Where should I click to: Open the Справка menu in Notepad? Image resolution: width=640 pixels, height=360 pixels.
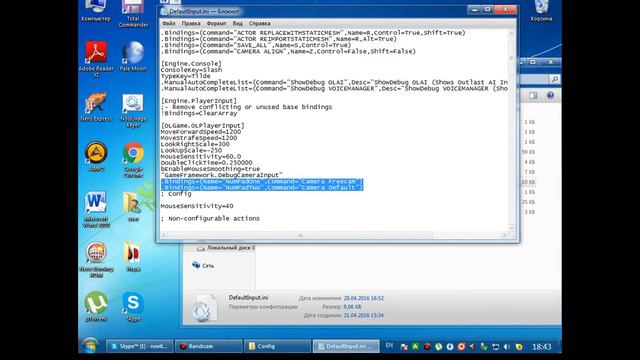[x=260, y=24]
